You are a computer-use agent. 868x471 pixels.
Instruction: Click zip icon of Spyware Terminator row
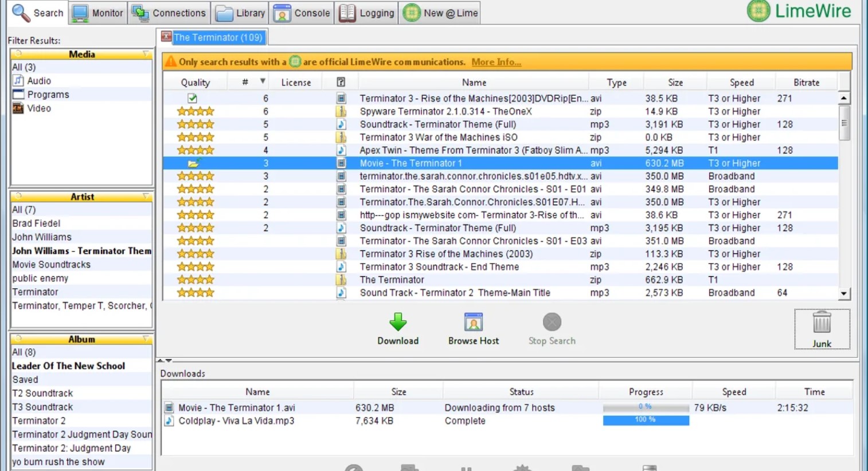click(x=341, y=111)
